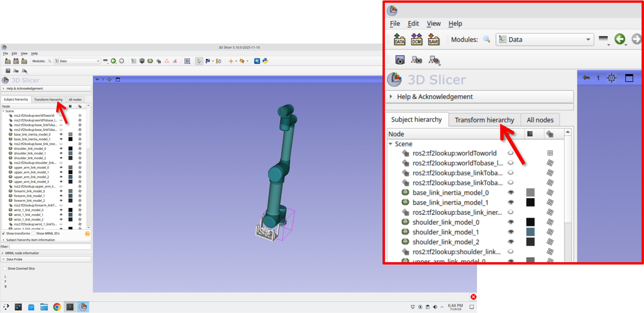The image size is (644, 313).
Task: Open the Volume Rendering cube icon
Action: point(142,61)
